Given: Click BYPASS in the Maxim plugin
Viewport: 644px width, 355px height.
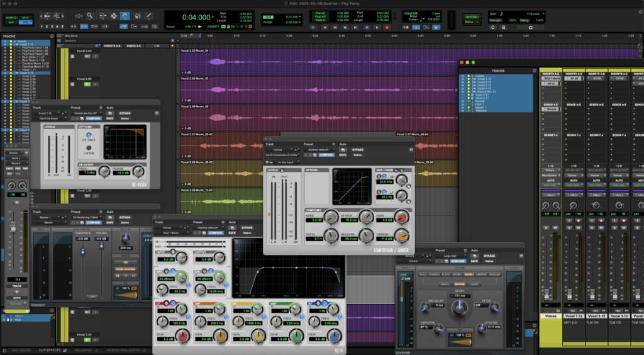Looking at the screenshot, I should pos(125,217).
